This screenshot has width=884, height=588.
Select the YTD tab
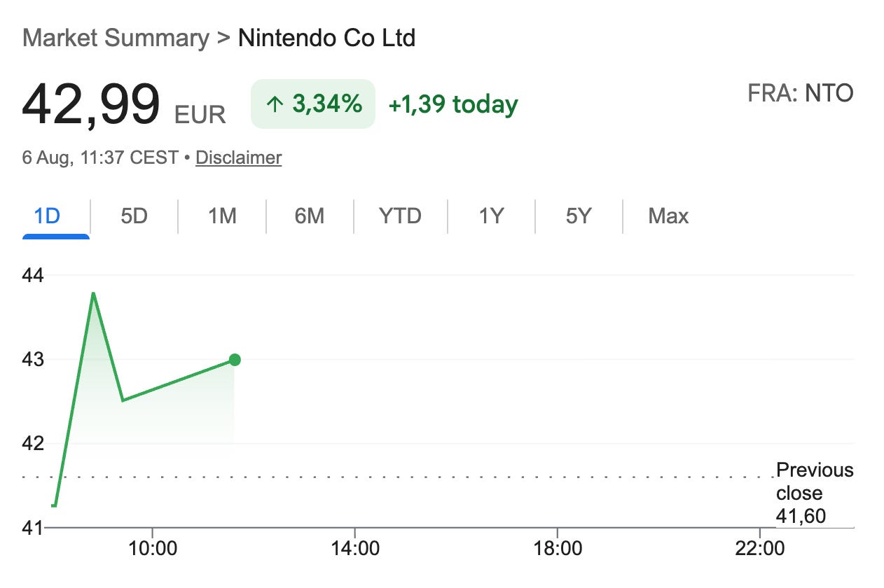pyautogui.click(x=400, y=216)
